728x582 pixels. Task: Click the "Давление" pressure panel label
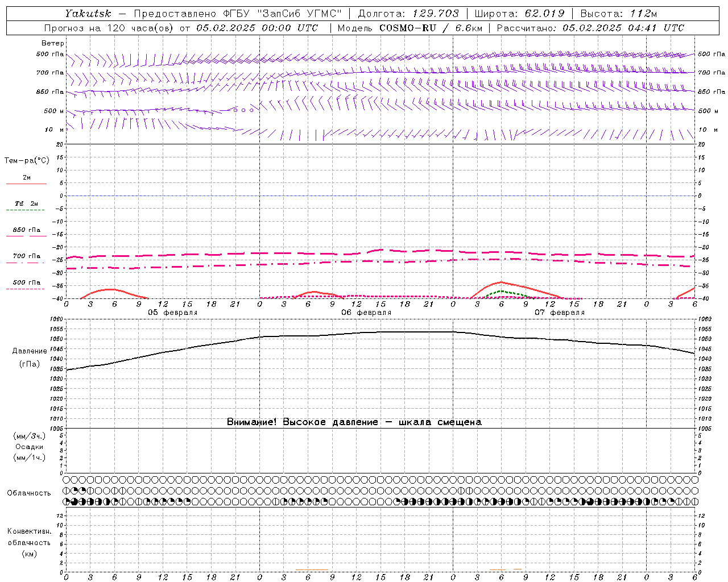tap(30, 351)
